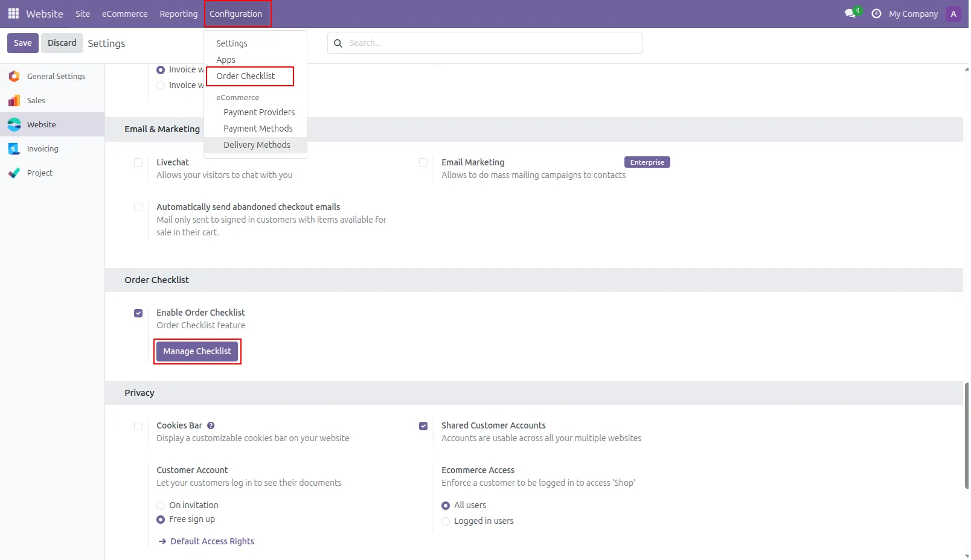Select the Sales settings sidebar icon
The height and width of the screenshot is (560, 971).
(14, 101)
